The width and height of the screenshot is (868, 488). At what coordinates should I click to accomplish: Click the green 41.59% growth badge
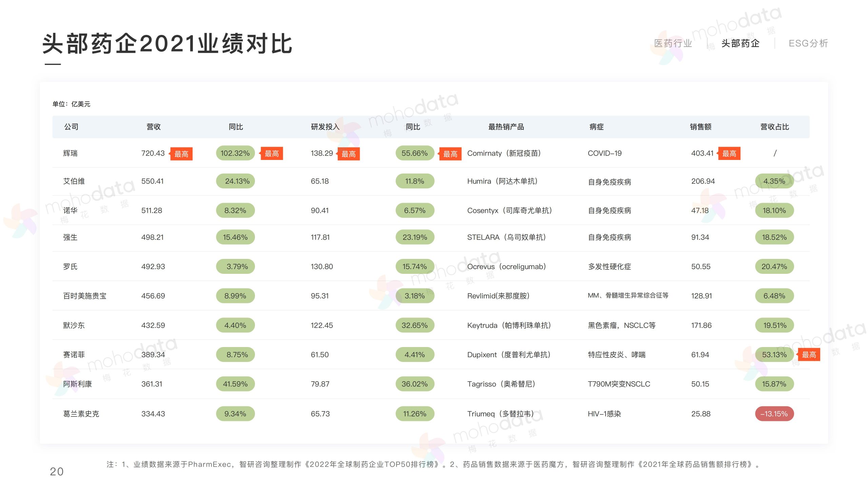(x=235, y=384)
